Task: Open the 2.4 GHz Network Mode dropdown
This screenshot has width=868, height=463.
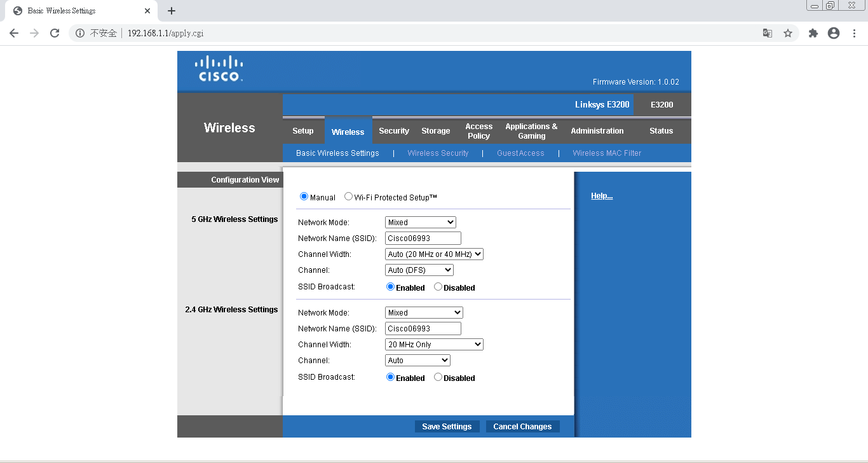Action: pos(424,313)
